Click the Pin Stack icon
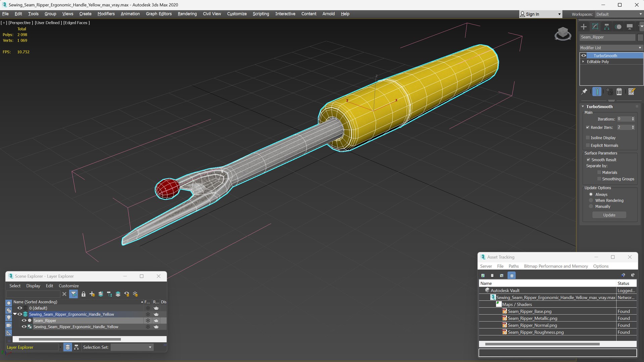Viewport: 644px width, 362px height. tap(584, 92)
